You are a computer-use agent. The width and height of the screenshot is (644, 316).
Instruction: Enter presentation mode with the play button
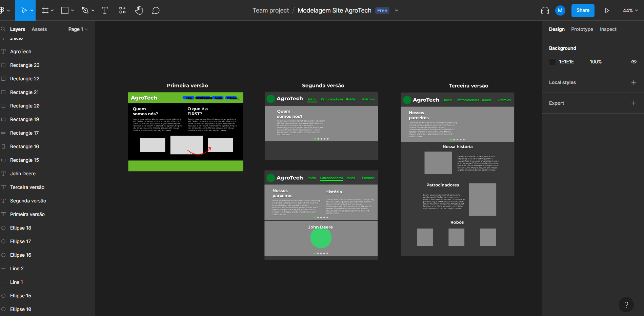tap(607, 10)
